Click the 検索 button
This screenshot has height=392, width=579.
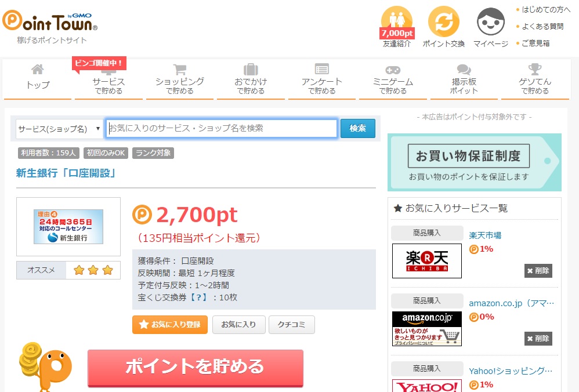pyautogui.click(x=357, y=128)
